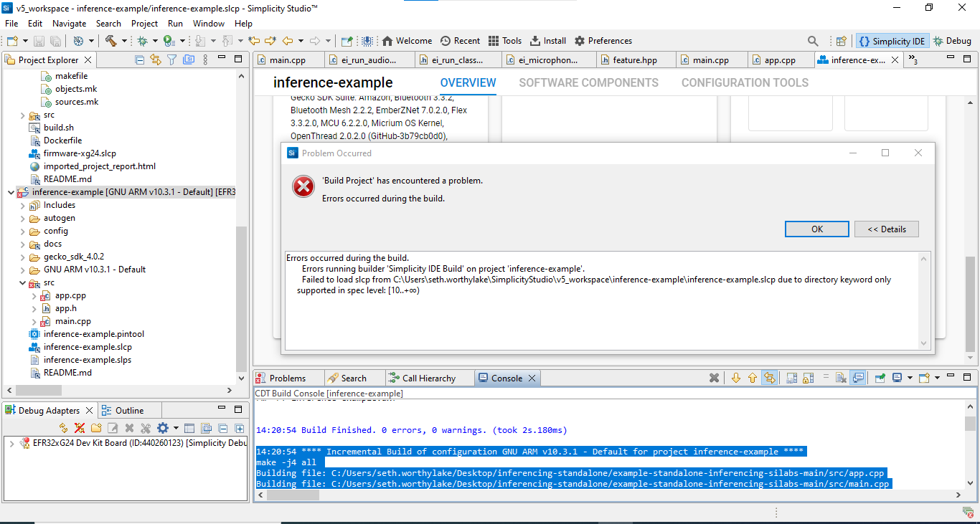Click the Welcome home button
Screen dimensions: 980x524
[x=407, y=41]
